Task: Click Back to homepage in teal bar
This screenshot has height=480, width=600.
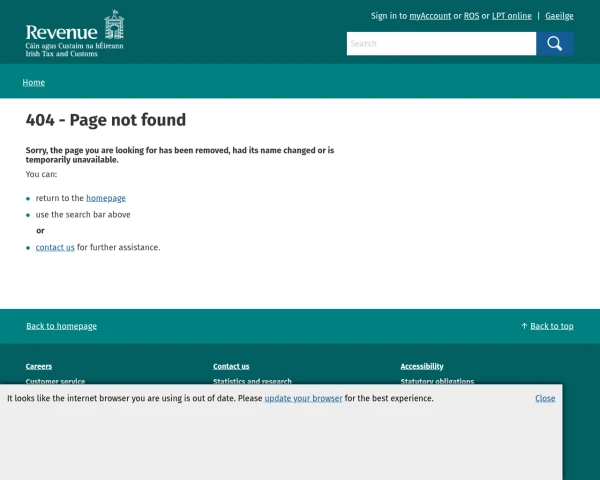Action: (61, 326)
